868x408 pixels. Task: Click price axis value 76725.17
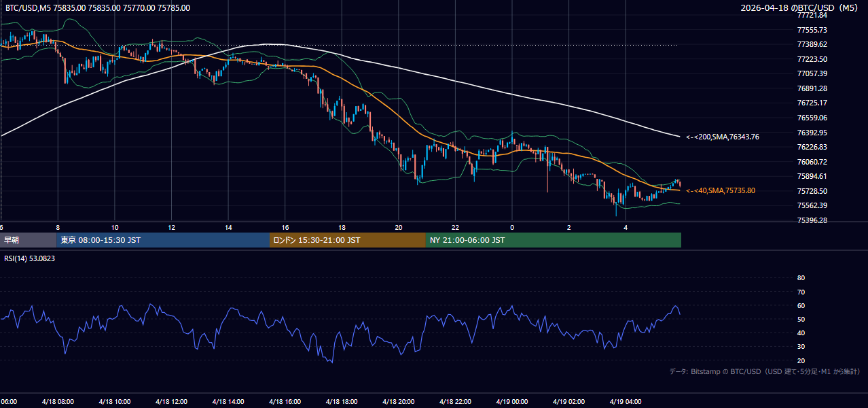[x=812, y=103]
